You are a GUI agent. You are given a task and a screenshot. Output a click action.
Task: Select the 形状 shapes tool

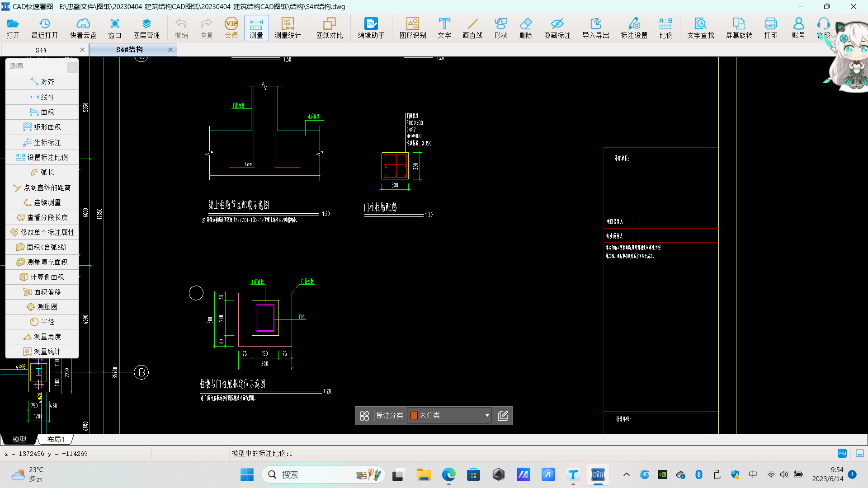coord(501,28)
